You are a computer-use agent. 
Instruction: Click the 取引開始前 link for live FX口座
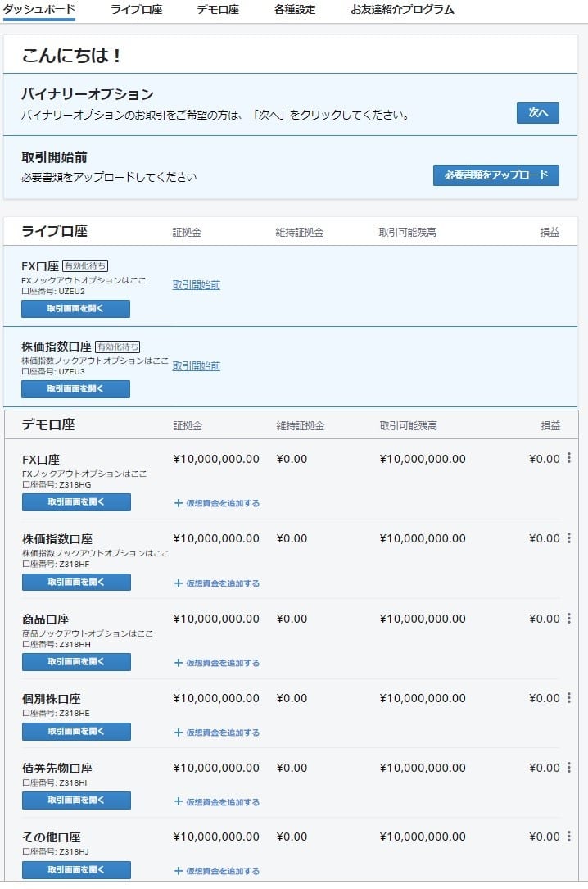(x=196, y=285)
